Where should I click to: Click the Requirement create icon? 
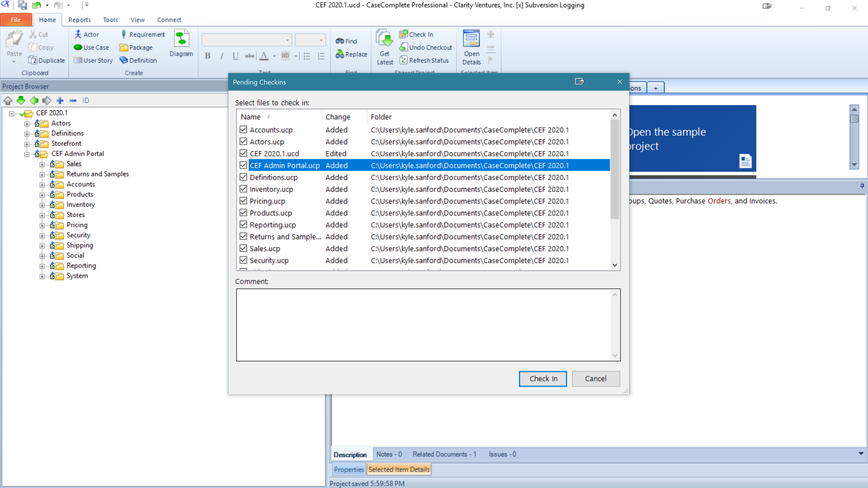pos(124,34)
